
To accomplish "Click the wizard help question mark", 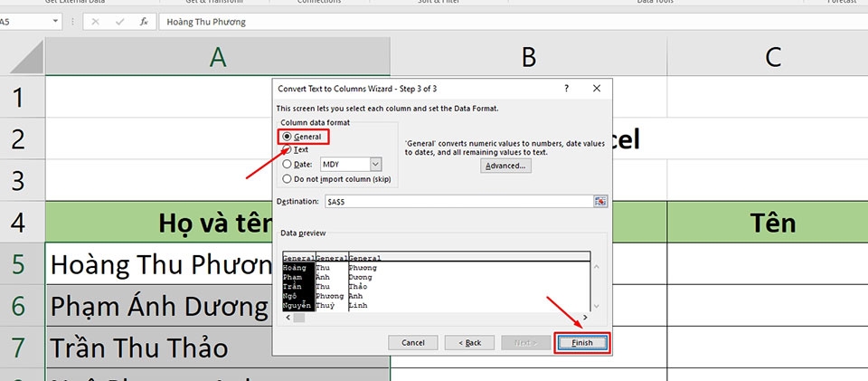I will click(566, 89).
